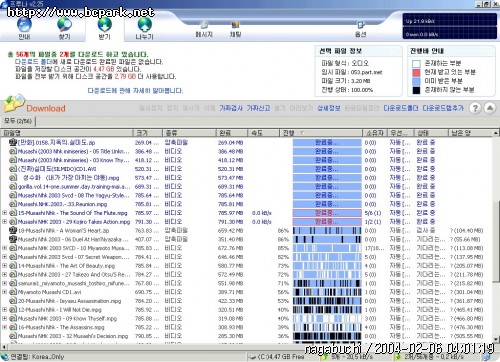Sort by the 크기 size column header
The height and width of the screenshot is (362, 500).
point(148,133)
